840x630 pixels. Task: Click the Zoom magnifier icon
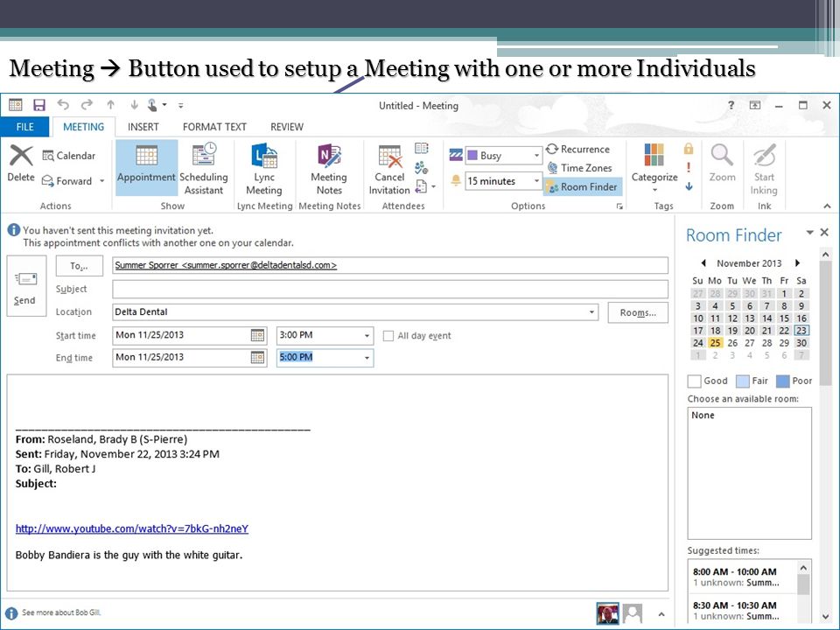point(722,156)
